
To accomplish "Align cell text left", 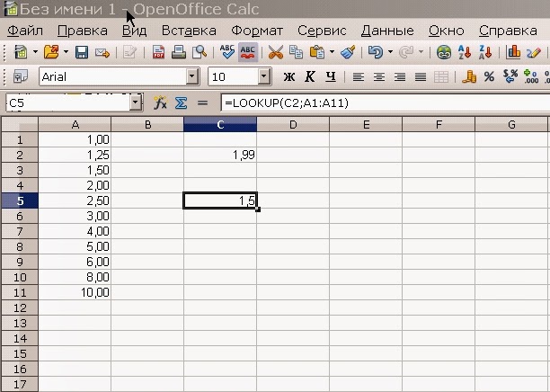I will 359,76.
